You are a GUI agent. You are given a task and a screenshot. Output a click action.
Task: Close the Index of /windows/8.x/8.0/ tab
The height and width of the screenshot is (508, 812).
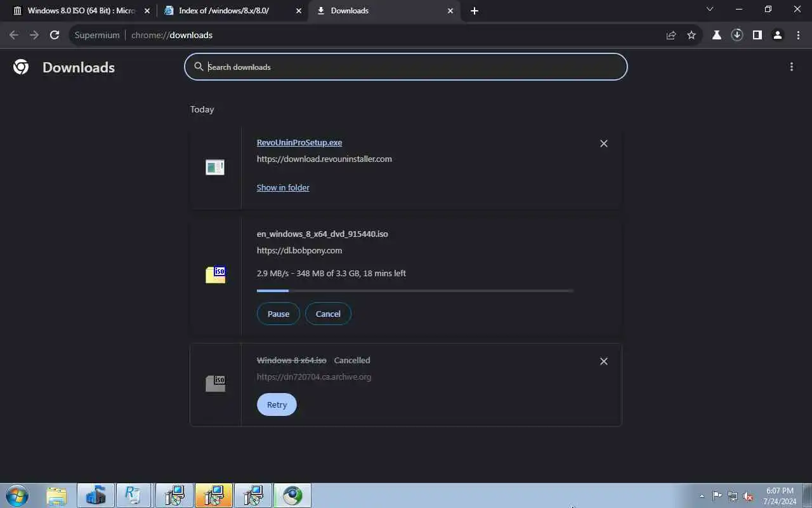coord(299,11)
